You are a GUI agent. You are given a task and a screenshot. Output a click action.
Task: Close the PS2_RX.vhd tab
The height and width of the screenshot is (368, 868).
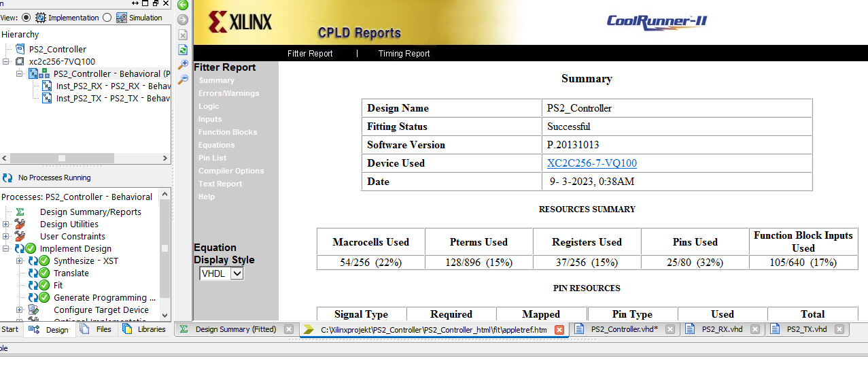tap(755, 329)
